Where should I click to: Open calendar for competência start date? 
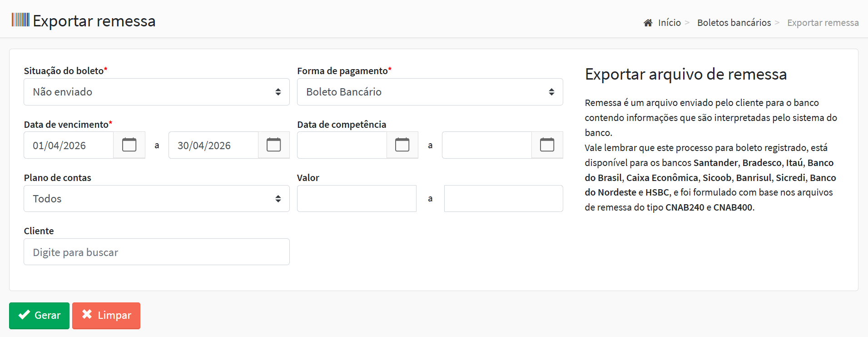[402, 145]
